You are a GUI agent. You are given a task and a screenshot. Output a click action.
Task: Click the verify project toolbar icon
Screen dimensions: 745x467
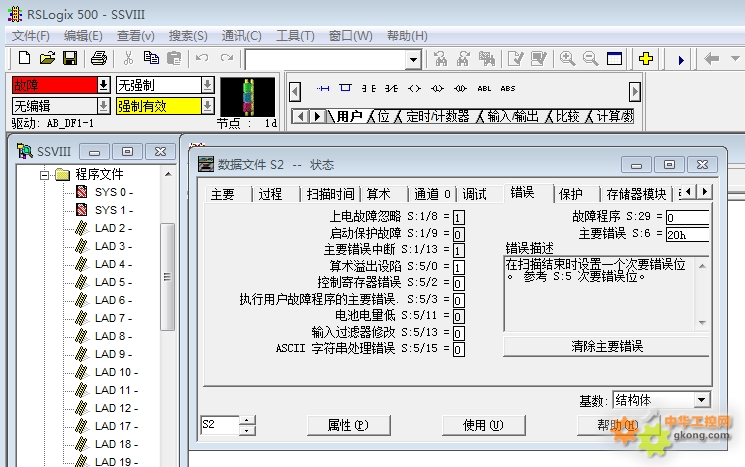539,58
